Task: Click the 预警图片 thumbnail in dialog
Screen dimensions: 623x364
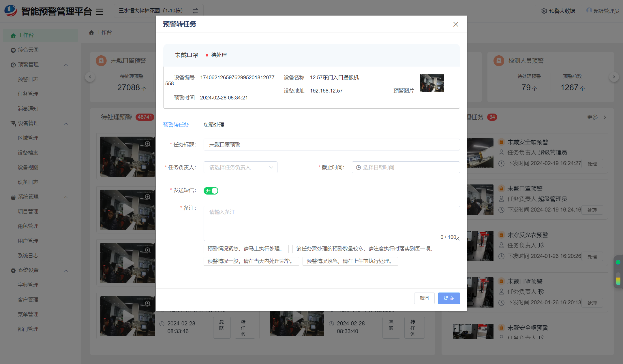Action: tap(431, 83)
